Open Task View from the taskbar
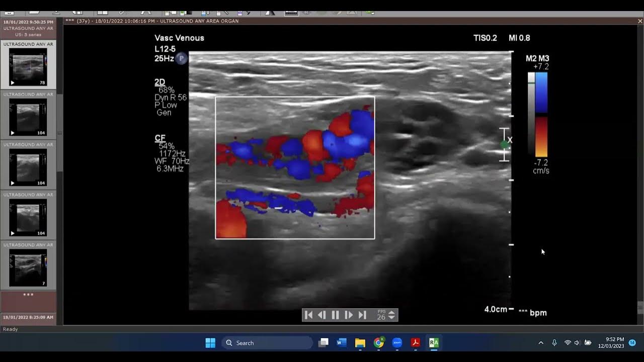Image resolution: width=644 pixels, height=362 pixels. pyautogui.click(x=324, y=343)
